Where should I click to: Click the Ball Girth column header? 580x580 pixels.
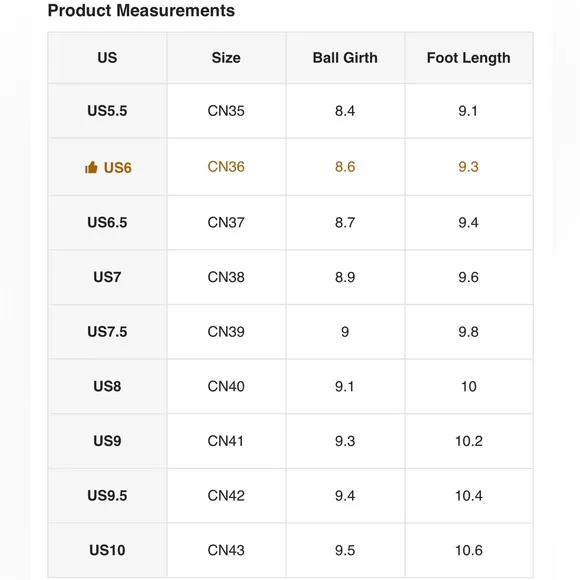pos(345,58)
